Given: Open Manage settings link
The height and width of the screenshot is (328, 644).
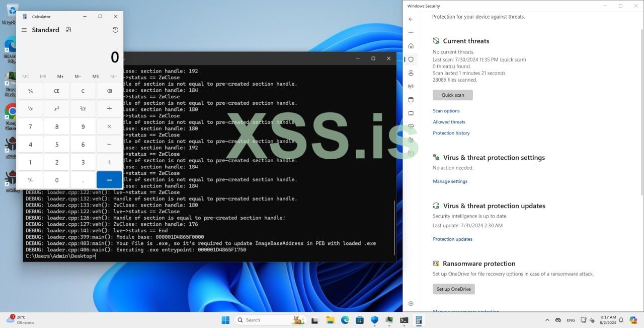Looking at the screenshot, I should tap(450, 181).
